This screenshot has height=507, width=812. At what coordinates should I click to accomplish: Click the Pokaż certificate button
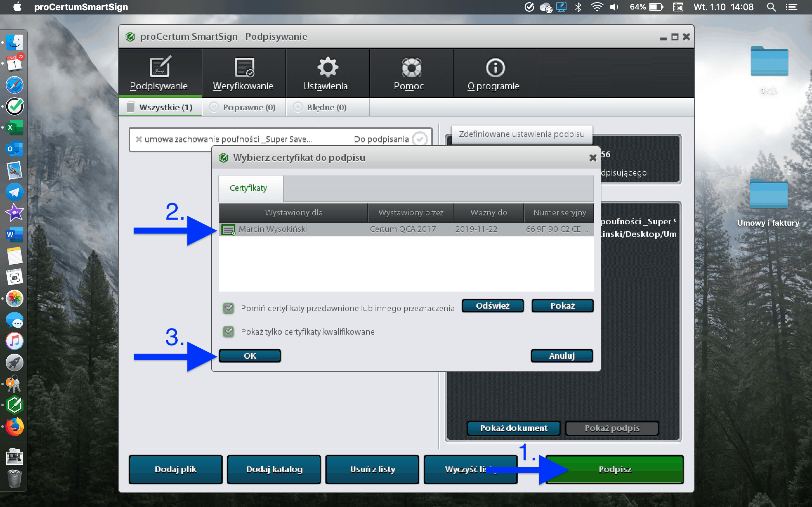coord(562,306)
